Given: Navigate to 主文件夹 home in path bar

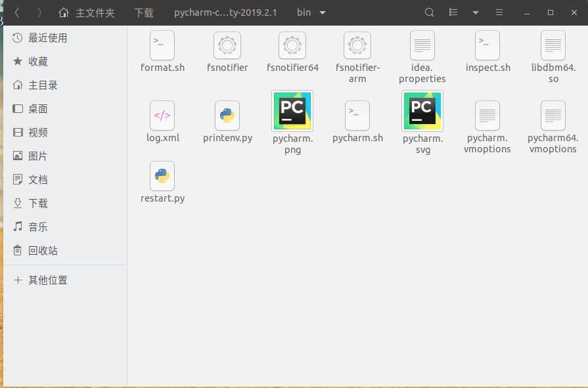Looking at the screenshot, I should click(86, 12).
